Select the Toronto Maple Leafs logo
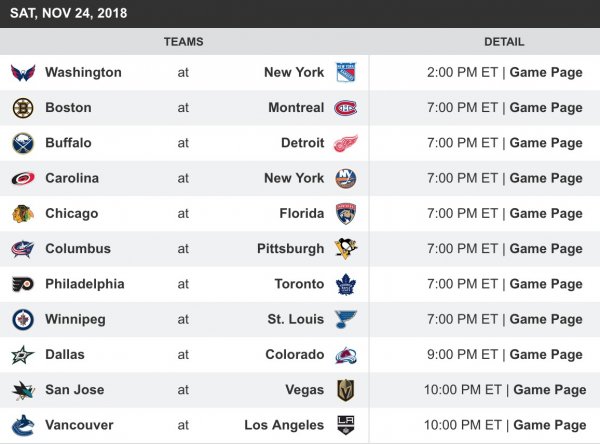Viewport: 600px width, 444px height. (x=346, y=284)
